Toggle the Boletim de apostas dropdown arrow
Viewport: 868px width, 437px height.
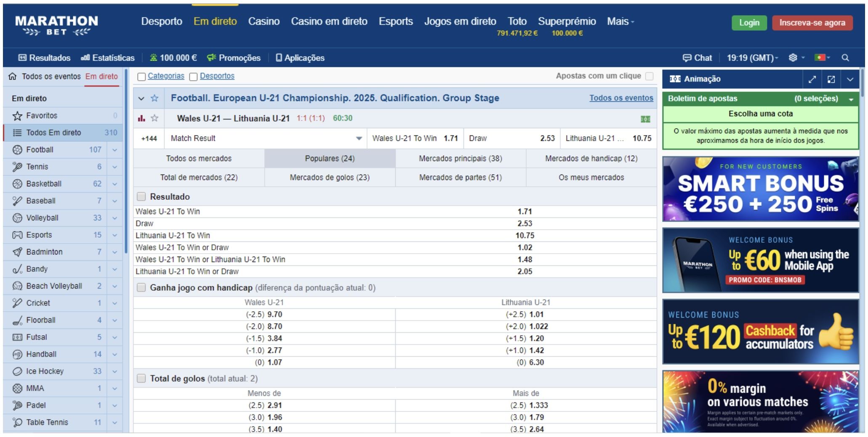coord(851,99)
